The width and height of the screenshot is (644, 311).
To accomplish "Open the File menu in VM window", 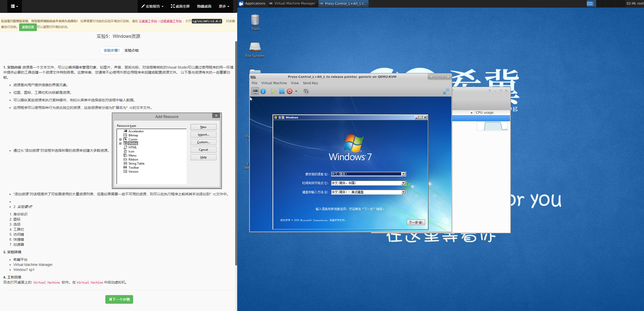I will (x=255, y=83).
